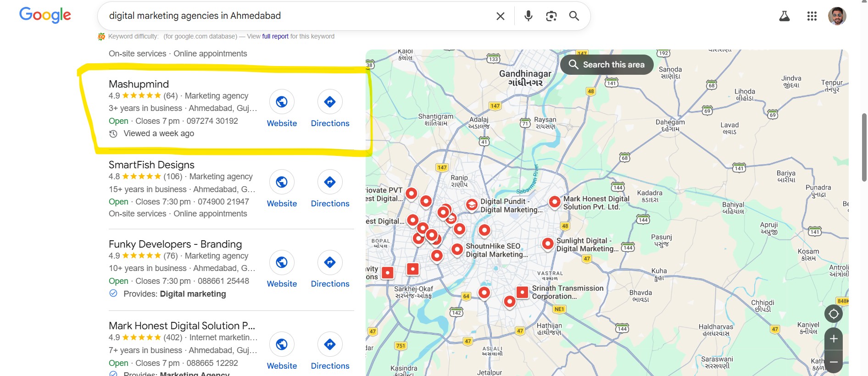868x376 pixels.
Task: Show your location on the map
Action: pos(834,314)
